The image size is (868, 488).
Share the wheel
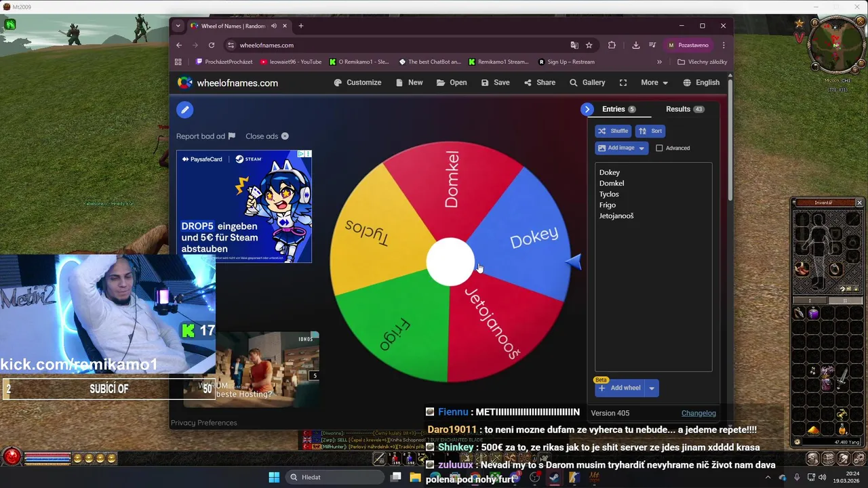(539, 83)
